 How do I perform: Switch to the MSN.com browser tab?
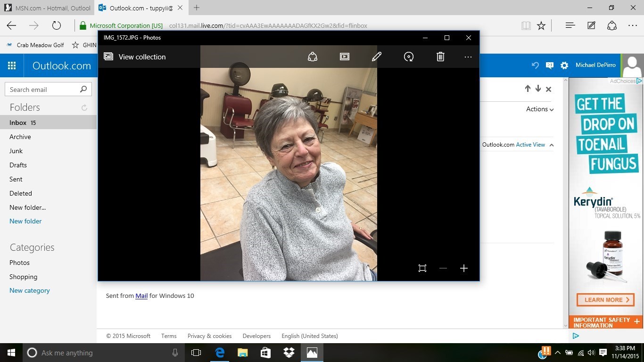click(x=47, y=8)
